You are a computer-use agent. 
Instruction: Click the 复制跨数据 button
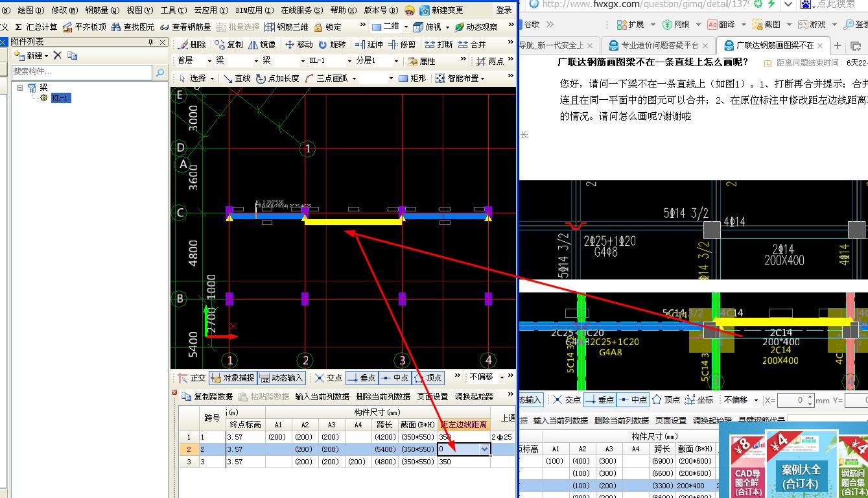(x=207, y=396)
